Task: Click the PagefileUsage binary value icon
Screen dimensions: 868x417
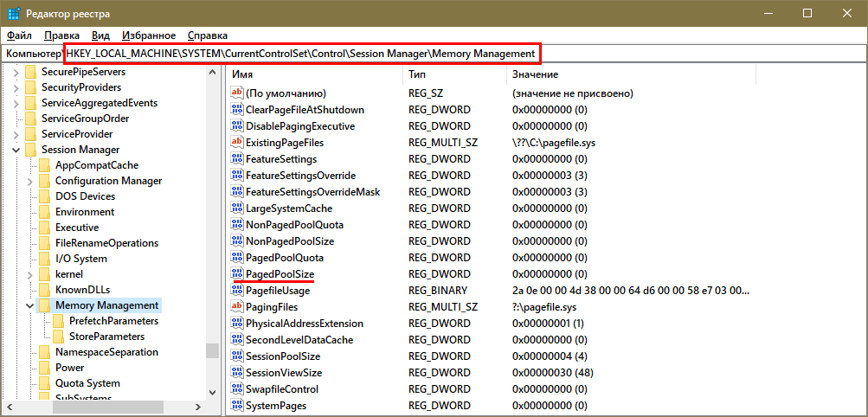Action: tap(237, 291)
